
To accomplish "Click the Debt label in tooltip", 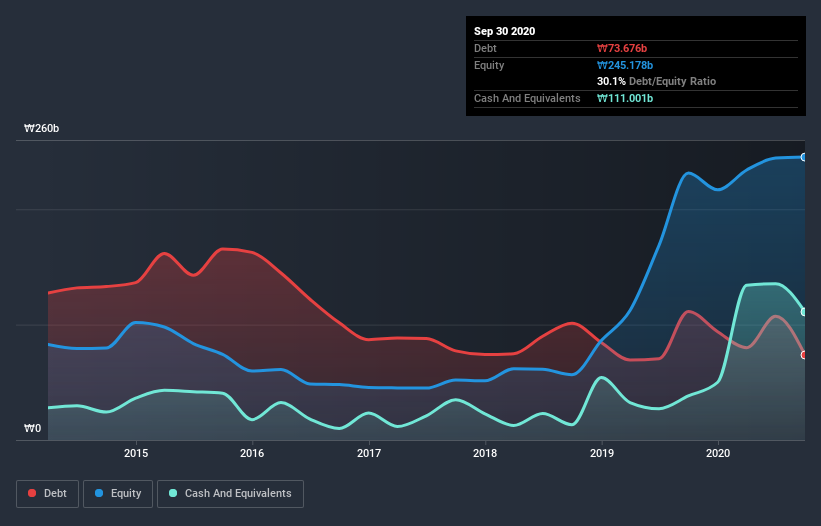I will (485, 48).
